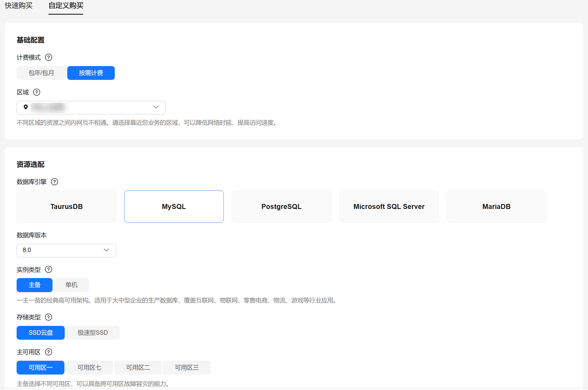Select 包年/包月 billing mode
The width and height of the screenshot is (588, 390).
click(x=41, y=73)
